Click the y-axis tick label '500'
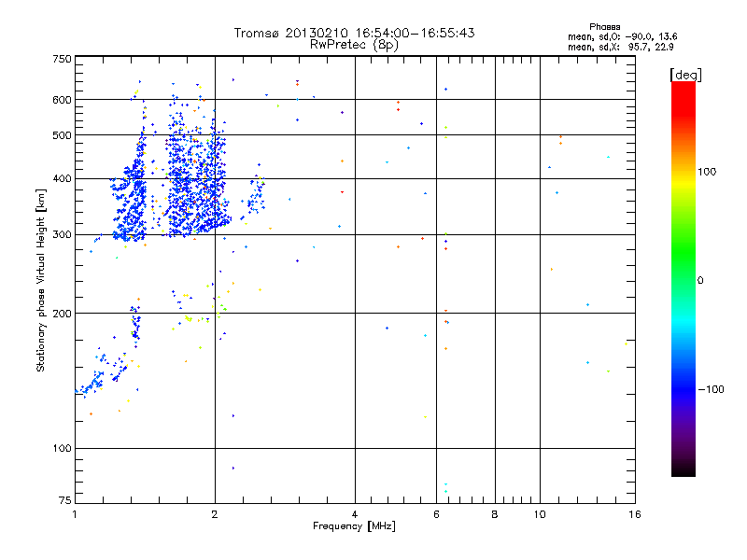Image resolution: width=747 pixels, height=560 pixels. pos(62,135)
